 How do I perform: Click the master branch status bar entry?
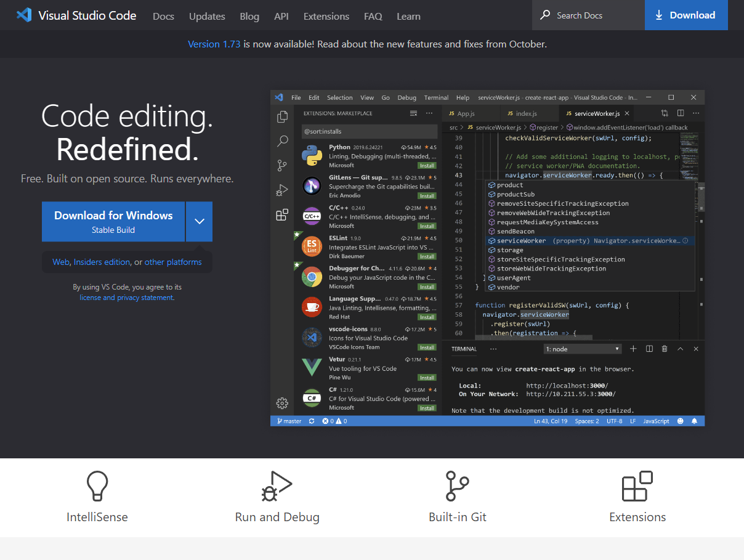point(289,421)
